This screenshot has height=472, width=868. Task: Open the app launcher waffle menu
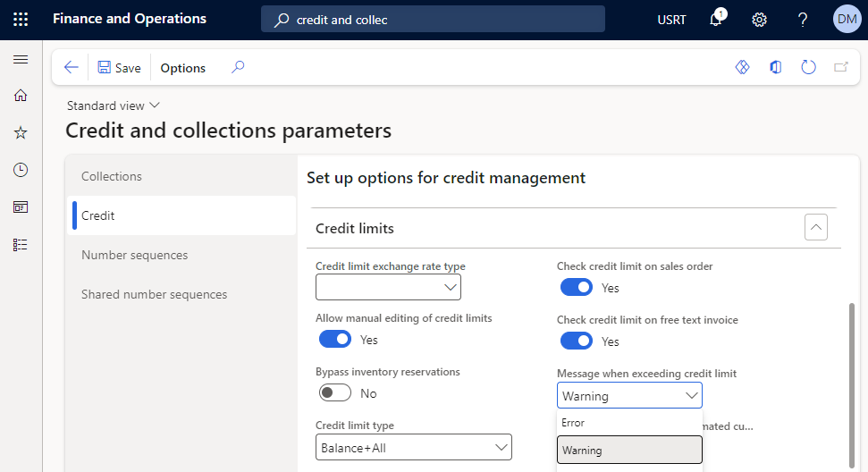coord(21,19)
